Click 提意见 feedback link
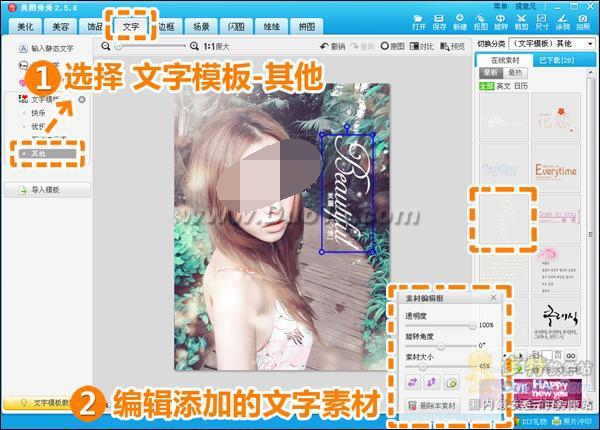 point(525,6)
